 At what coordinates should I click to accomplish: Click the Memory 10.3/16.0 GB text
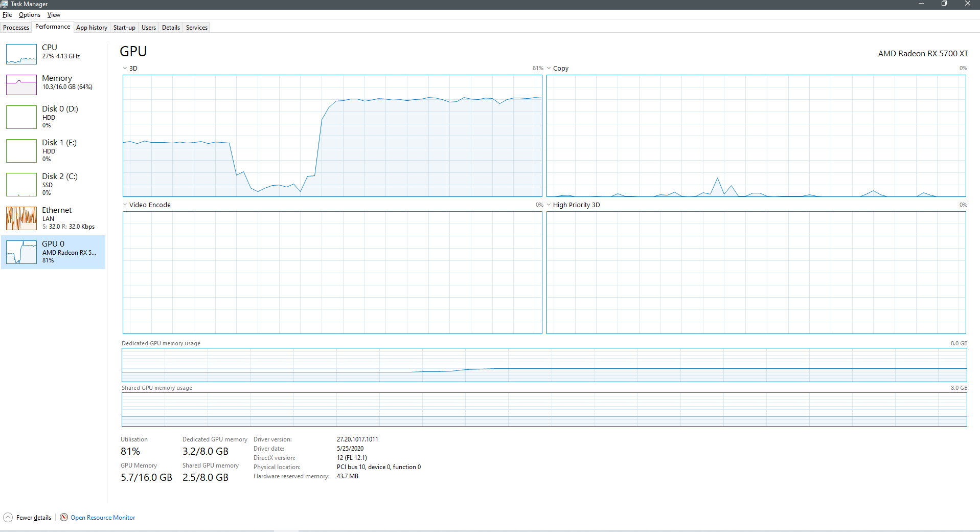click(x=67, y=87)
